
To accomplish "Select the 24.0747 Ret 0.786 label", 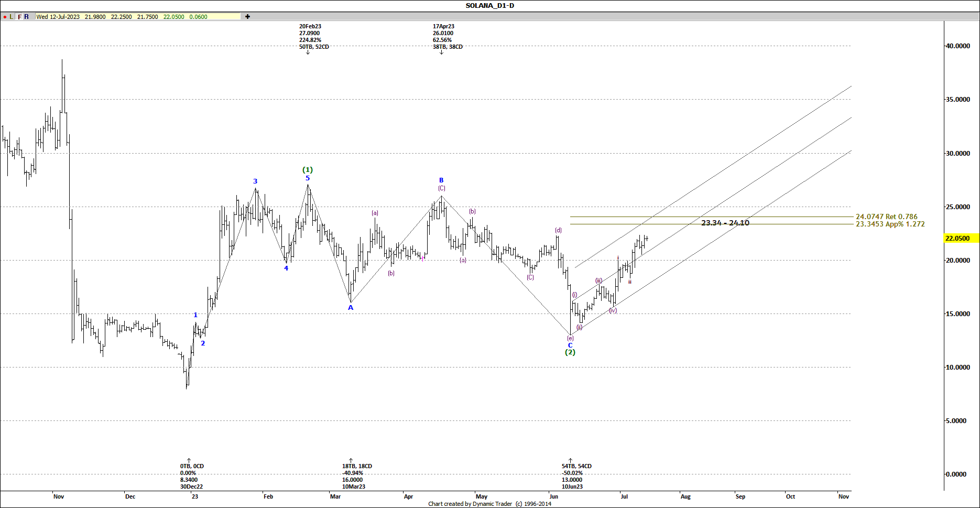I will click(x=887, y=217).
